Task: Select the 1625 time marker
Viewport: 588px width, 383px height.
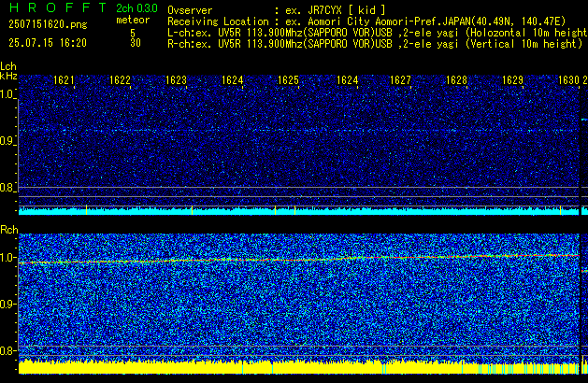Action: tap(288, 80)
